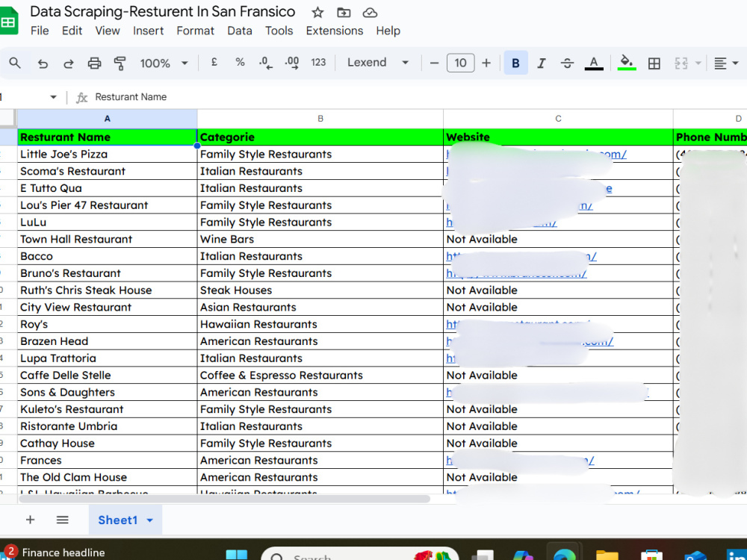
Task: Click the search menus magnifier icon
Action: click(x=15, y=63)
